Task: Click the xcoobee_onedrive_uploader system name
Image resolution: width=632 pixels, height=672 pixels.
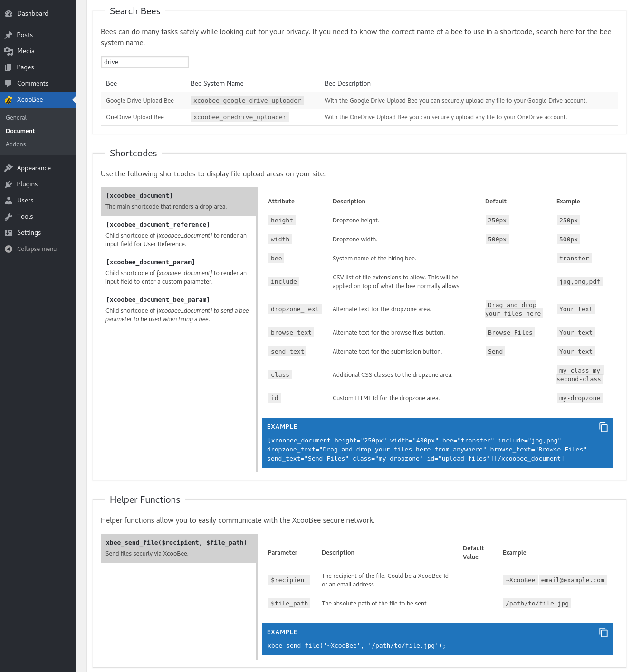Action: tap(240, 117)
